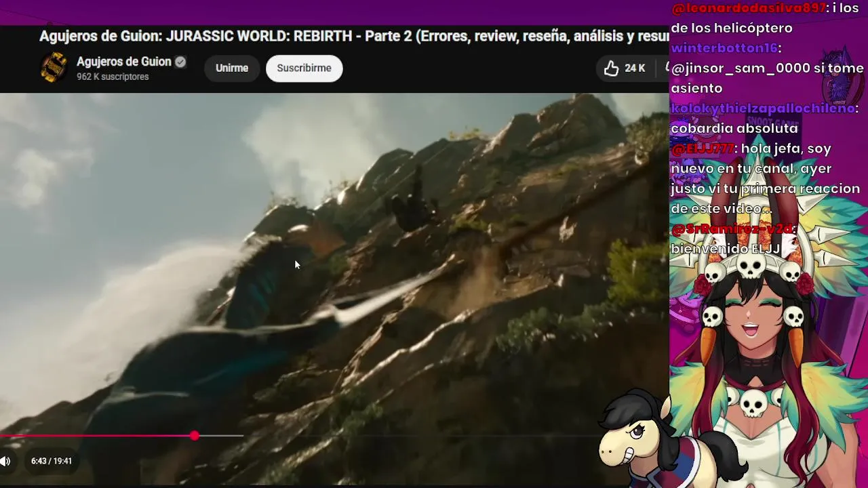
Task: Click the chat message 'bienvenido ELJJ'
Action: [x=726, y=249]
